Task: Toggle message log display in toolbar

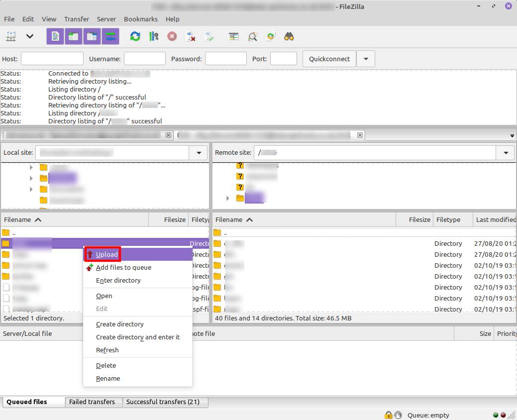Action: (55, 36)
